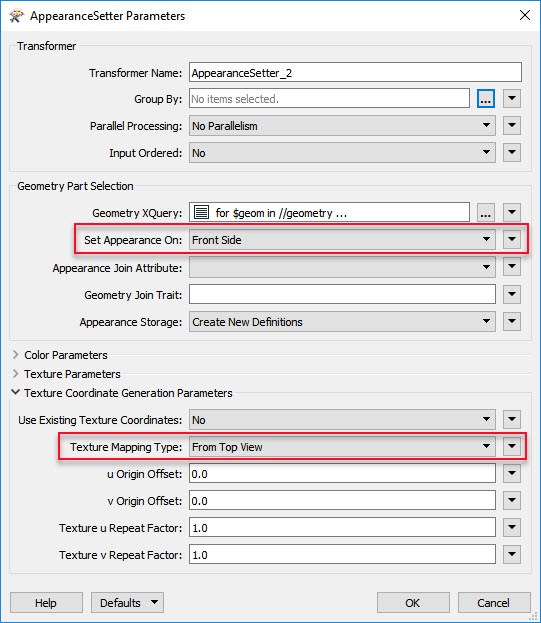
Task: Click the Cancel button
Action: coord(494,603)
